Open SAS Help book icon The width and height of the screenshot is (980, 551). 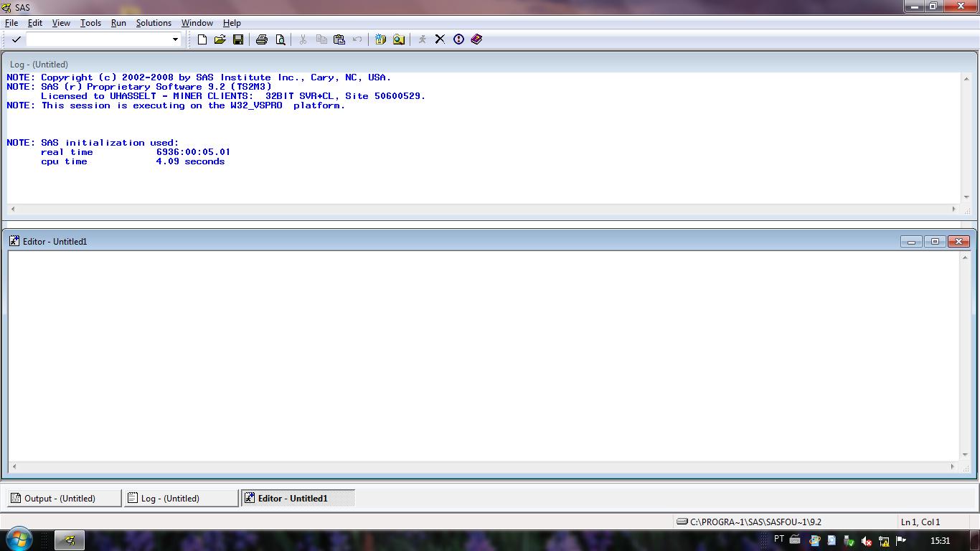pos(476,39)
